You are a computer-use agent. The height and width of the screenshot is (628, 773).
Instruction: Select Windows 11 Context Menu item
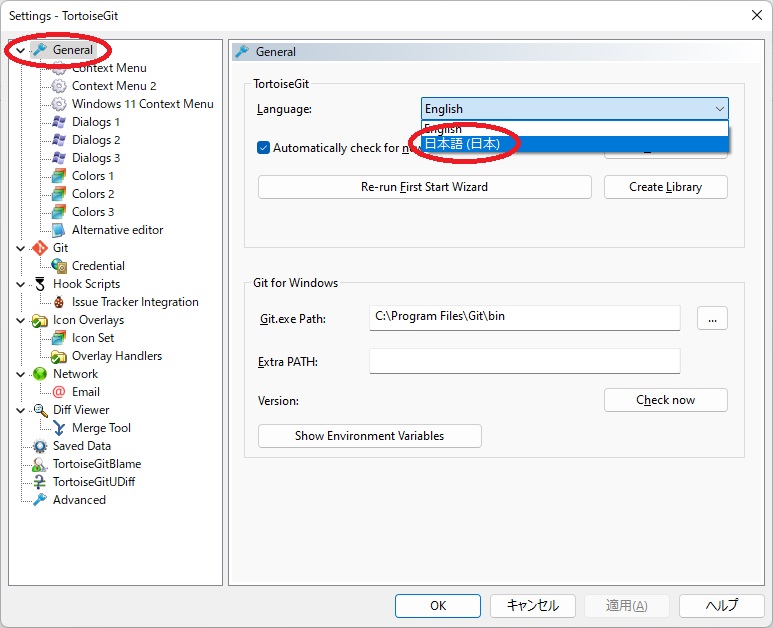[142, 104]
